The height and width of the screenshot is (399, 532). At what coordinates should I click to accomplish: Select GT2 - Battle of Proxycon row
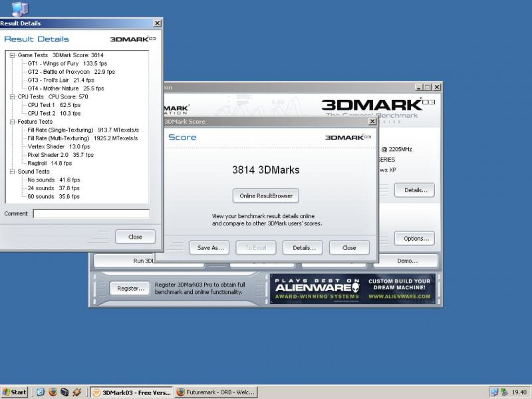pyautogui.click(x=71, y=72)
